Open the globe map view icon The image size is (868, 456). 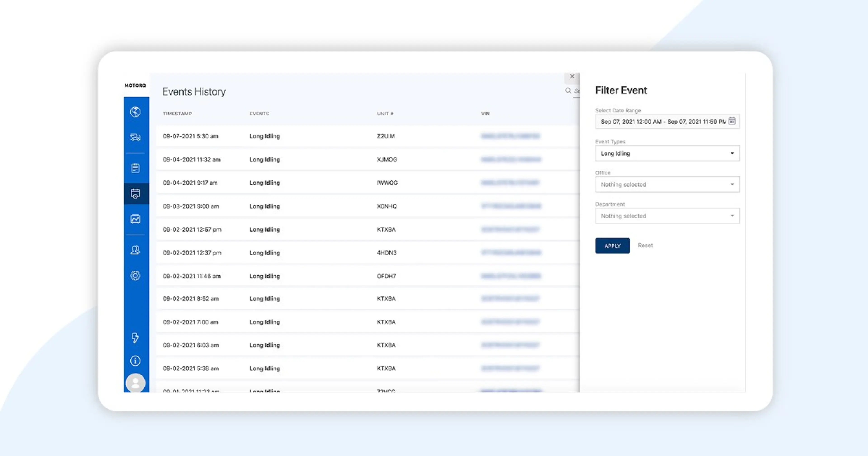click(135, 112)
